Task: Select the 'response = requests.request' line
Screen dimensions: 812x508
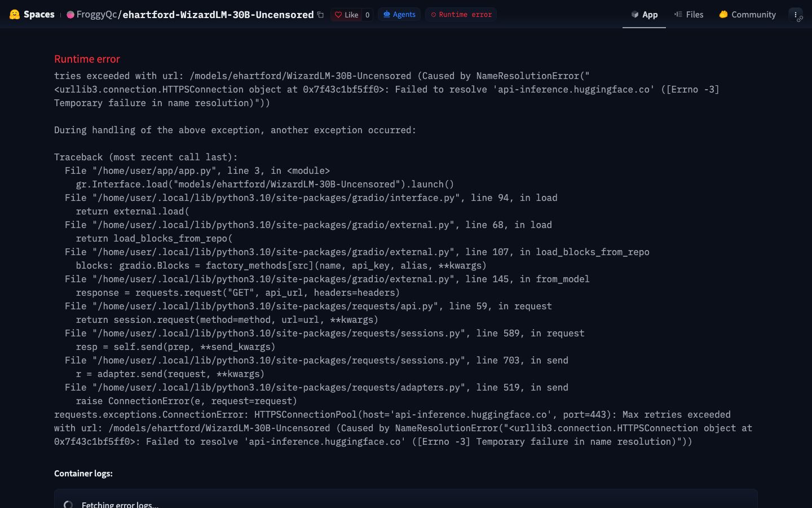Action: [x=238, y=292]
